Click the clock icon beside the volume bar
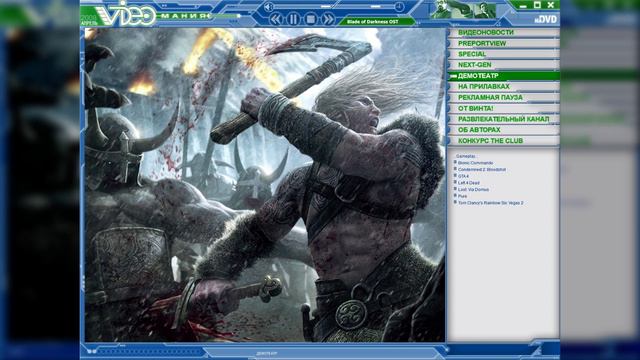This screenshot has height=360, width=640. point(399,7)
